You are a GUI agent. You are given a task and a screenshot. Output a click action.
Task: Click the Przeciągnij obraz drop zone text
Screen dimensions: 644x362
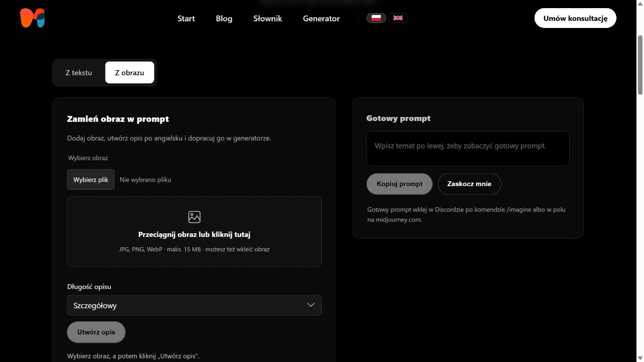[194, 234]
